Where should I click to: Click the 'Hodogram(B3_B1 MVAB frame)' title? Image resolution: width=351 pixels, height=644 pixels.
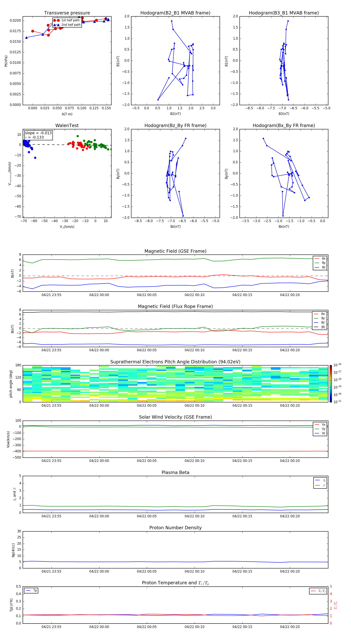(x=284, y=13)
